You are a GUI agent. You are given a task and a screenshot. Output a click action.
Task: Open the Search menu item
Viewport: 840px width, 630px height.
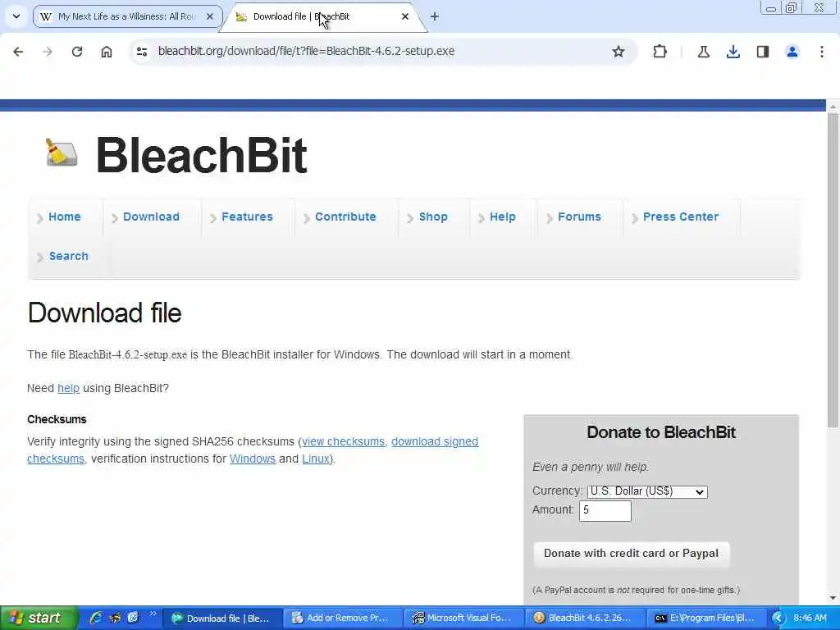click(69, 256)
